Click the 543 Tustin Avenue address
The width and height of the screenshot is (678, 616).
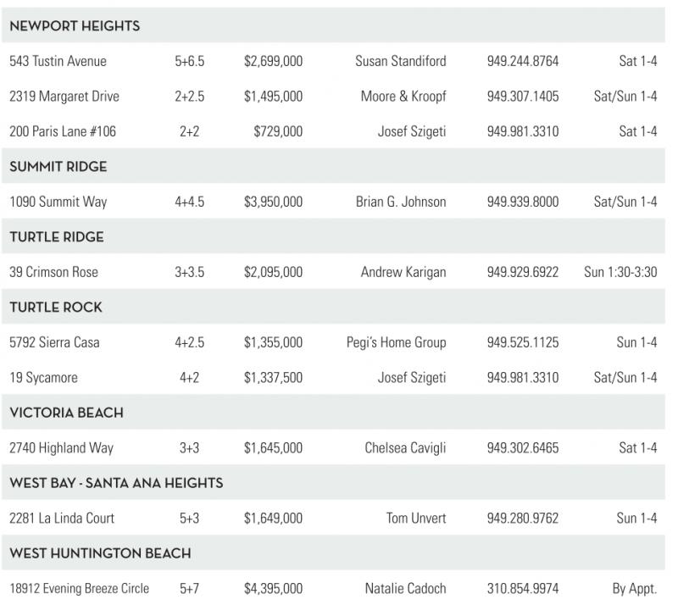pyautogui.click(x=58, y=62)
